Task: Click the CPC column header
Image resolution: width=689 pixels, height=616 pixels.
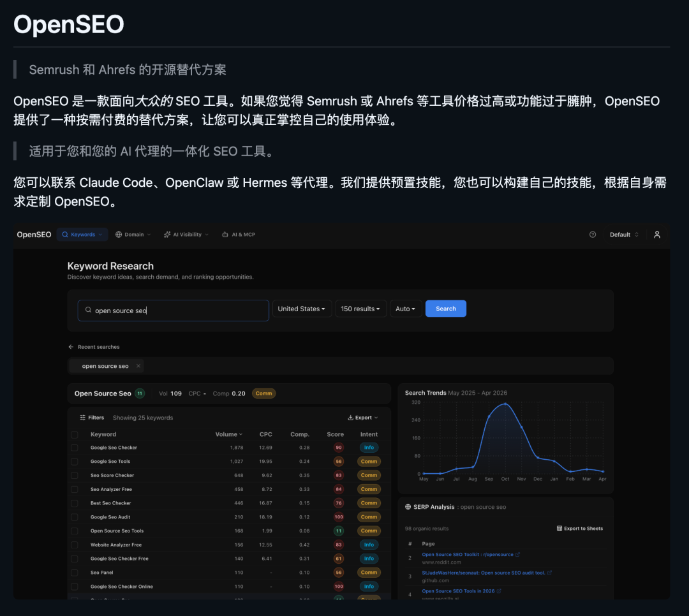Action: pos(265,434)
